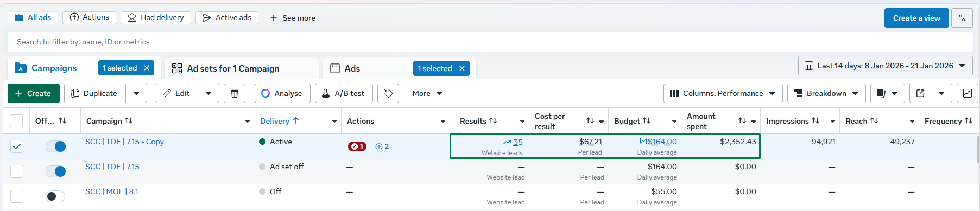
Task: Open Actions column header dropdown arrow
Action: click(443, 122)
